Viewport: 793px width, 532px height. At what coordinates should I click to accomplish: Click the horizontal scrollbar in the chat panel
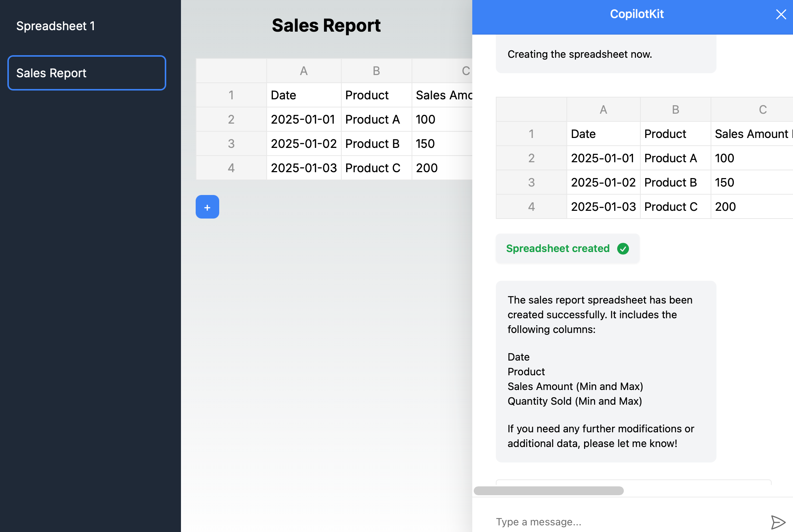[548, 491]
